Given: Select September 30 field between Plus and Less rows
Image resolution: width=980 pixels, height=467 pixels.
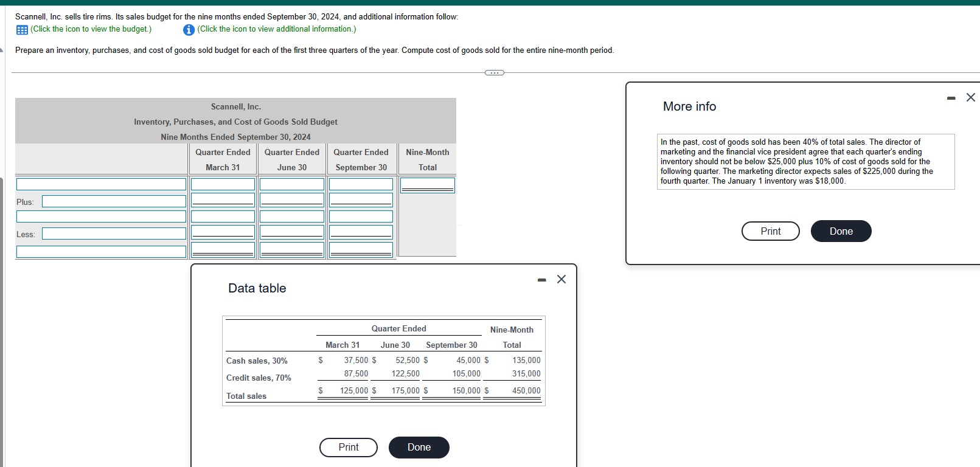Looking at the screenshot, I should (x=361, y=216).
